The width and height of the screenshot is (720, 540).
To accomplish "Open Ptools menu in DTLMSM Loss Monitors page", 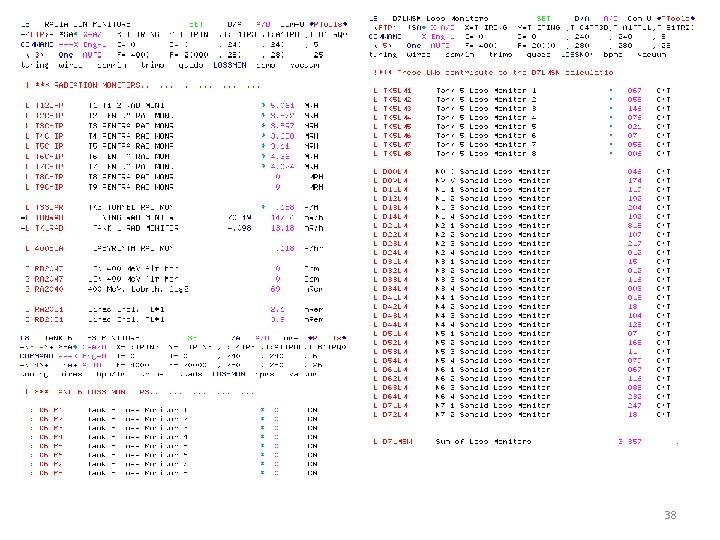I will (676, 19).
